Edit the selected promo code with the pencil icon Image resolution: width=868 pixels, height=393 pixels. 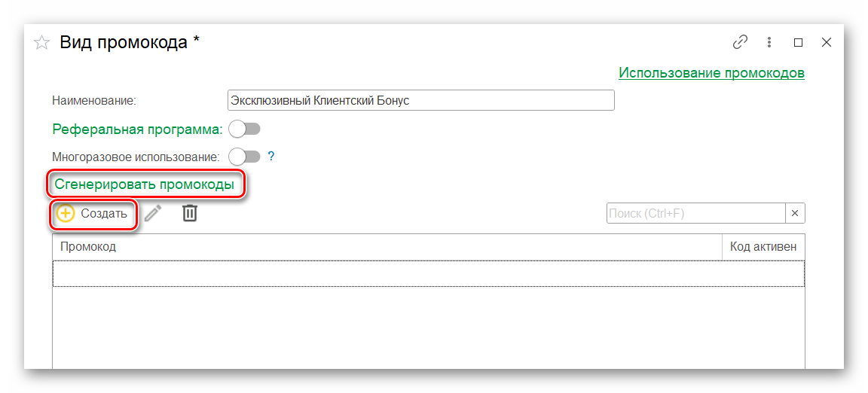point(154,213)
